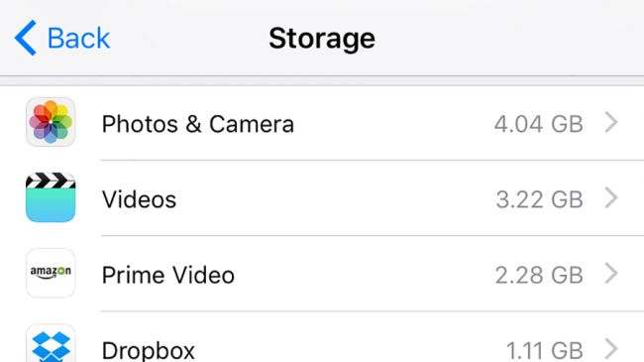Open the Dropbox entry label

[149, 351]
